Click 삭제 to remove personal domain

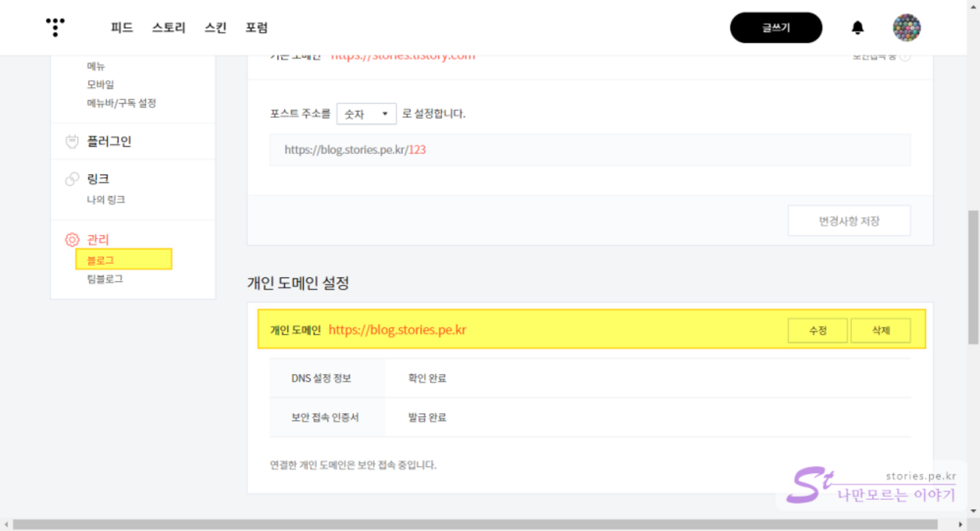880,330
